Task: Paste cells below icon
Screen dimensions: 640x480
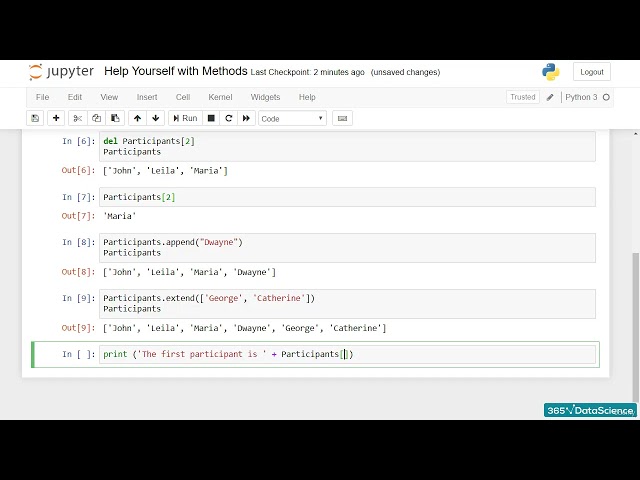Action: click(115, 118)
